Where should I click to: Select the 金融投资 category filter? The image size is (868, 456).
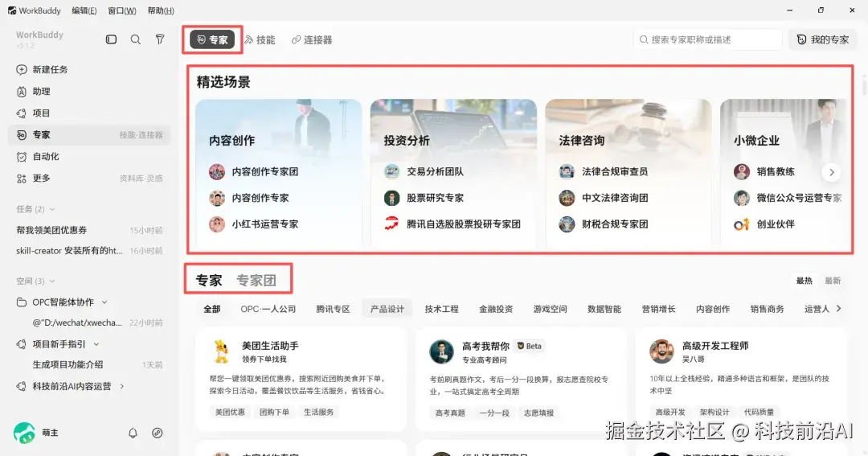point(495,309)
